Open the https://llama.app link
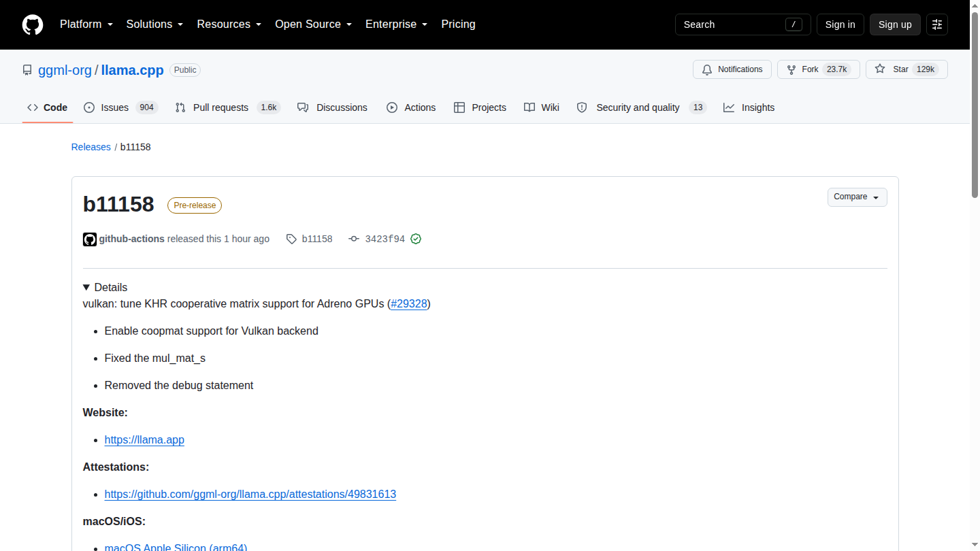Viewport: 980px width, 551px height. point(144,439)
